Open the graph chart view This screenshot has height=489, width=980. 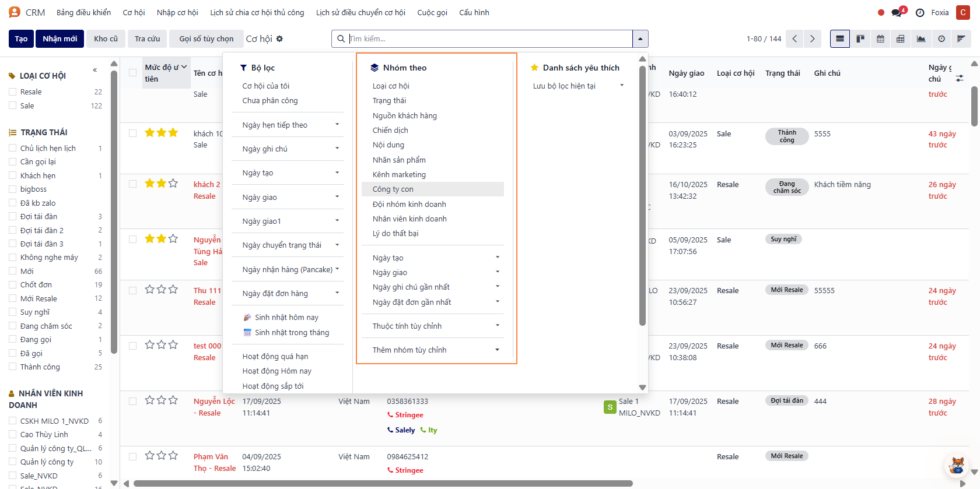click(x=921, y=39)
